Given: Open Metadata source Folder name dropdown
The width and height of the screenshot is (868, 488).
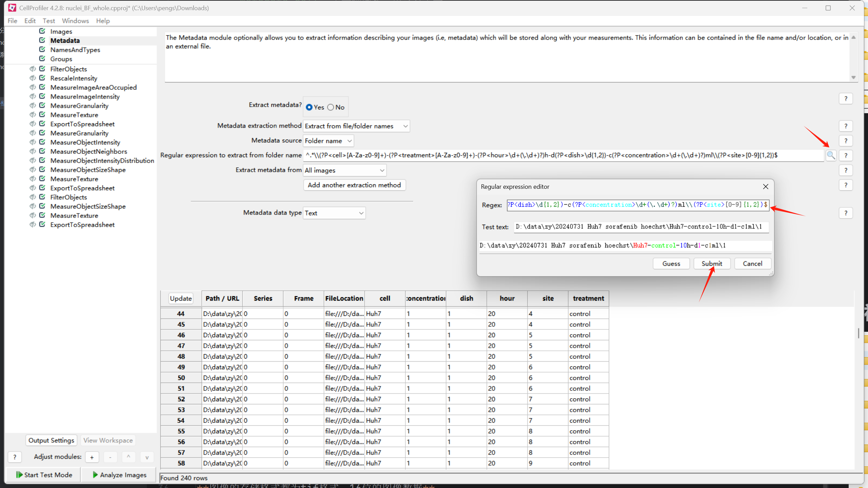Looking at the screenshot, I should pyautogui.click(x=328, y=141).
